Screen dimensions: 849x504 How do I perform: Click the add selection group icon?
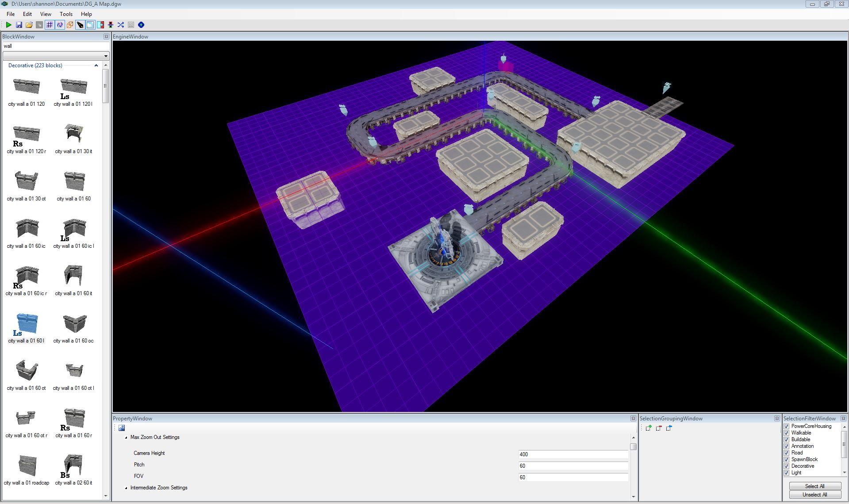649,428
